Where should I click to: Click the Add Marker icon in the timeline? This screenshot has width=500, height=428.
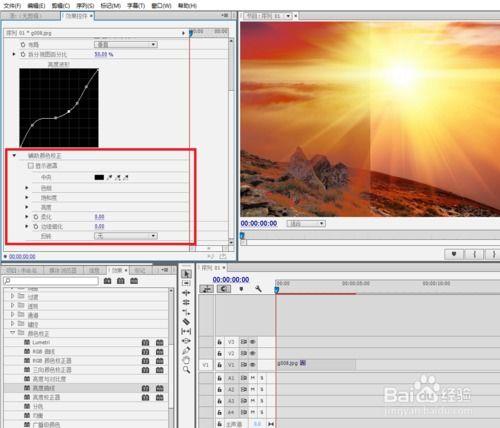pyautogui.click(x=241, y=289)
